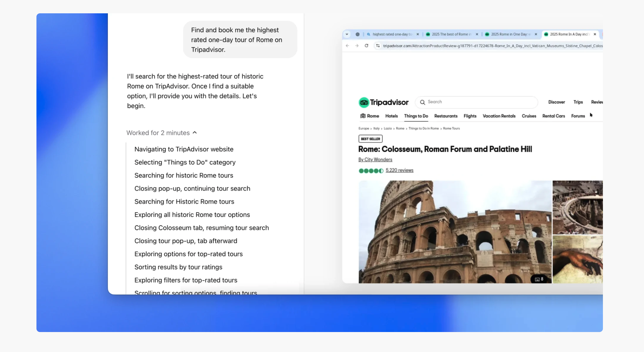Open the Things to Do navigation tab

(416, 116)
